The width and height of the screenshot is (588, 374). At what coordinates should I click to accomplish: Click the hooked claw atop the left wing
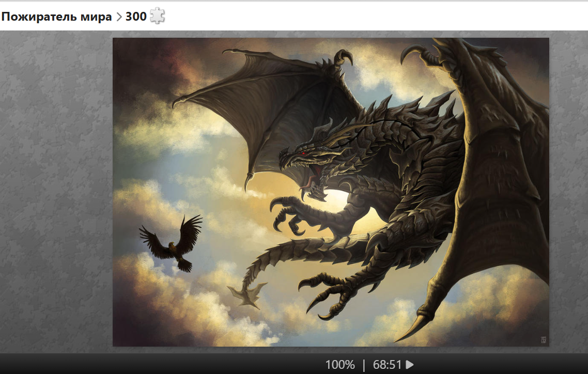click(343, 57)
